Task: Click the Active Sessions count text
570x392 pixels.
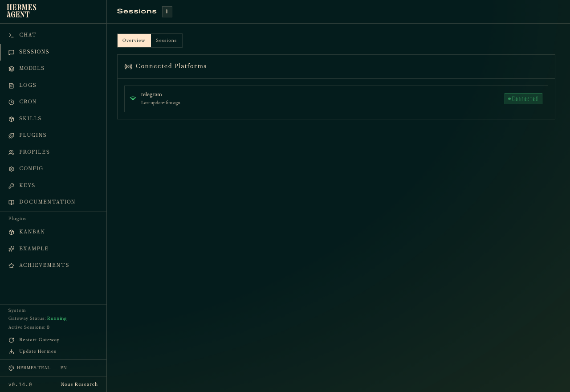Action: (x=29, y=327)
